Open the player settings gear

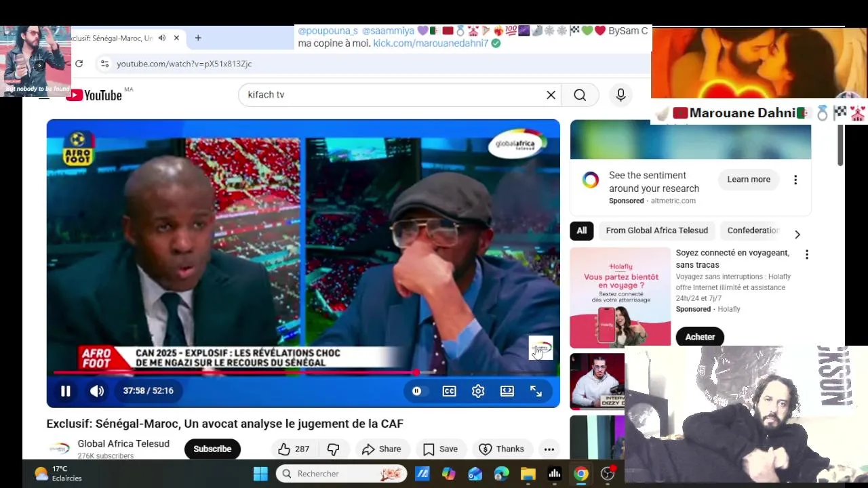[x=478, y=391]
